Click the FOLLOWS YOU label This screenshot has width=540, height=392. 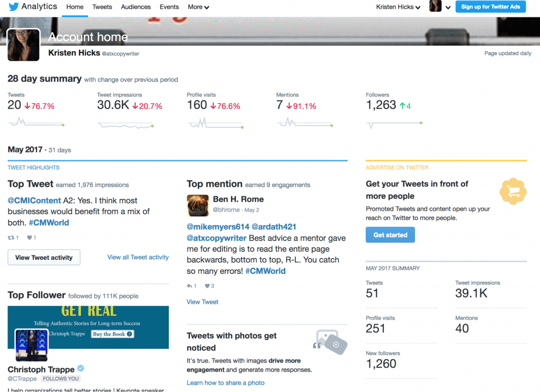61,379
